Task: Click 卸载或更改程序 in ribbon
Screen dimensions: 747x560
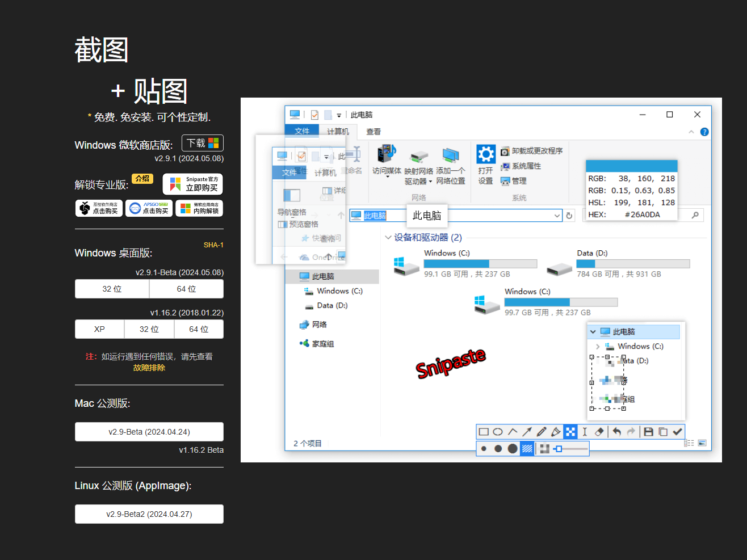Action: tap(532, 151)
